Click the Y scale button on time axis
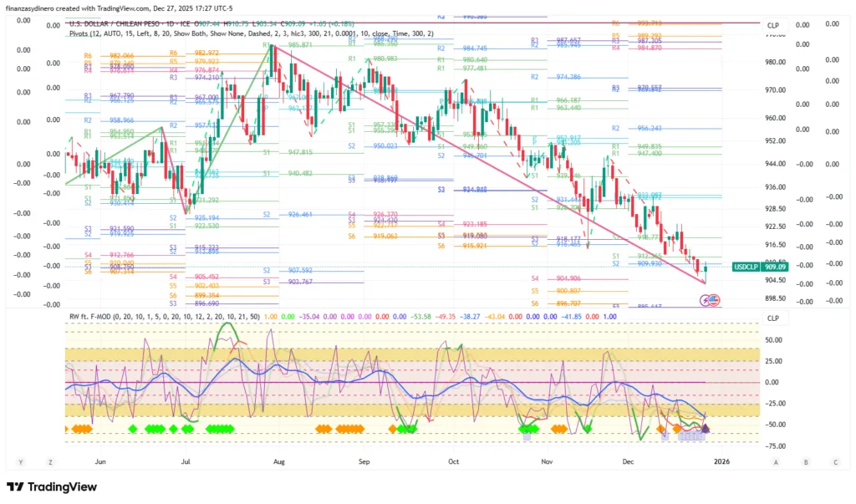 click(22, 461)
